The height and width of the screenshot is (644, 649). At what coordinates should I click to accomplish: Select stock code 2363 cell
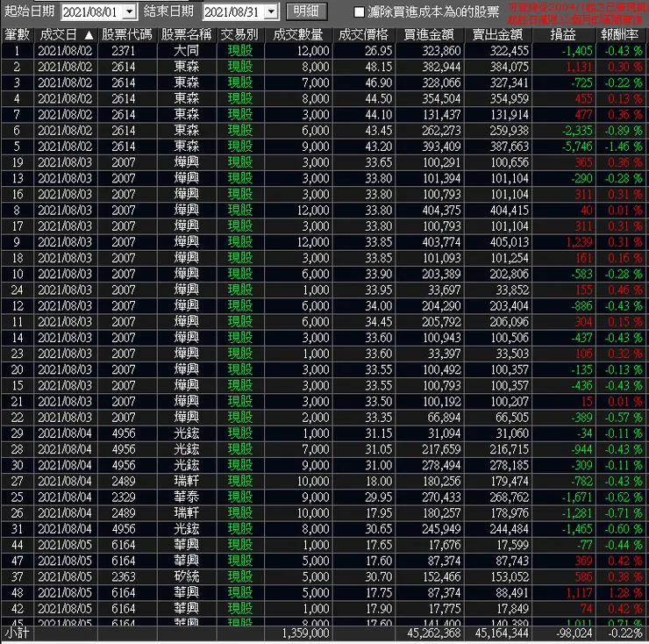127,577
